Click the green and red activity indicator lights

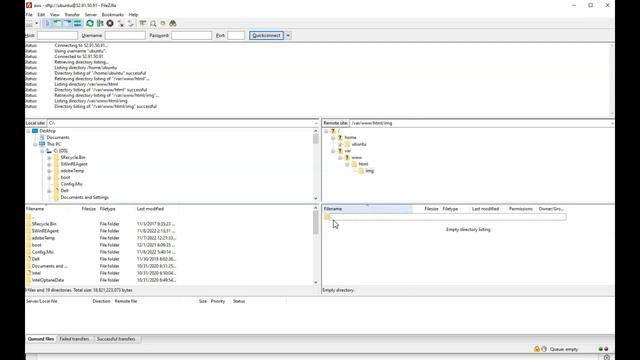(x=603, y=349)
